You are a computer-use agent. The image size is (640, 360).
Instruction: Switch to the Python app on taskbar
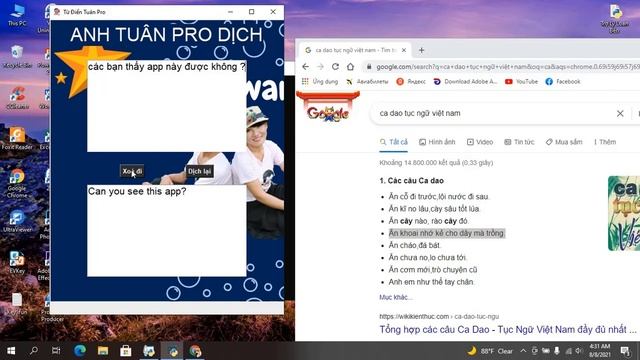point(172,351)
